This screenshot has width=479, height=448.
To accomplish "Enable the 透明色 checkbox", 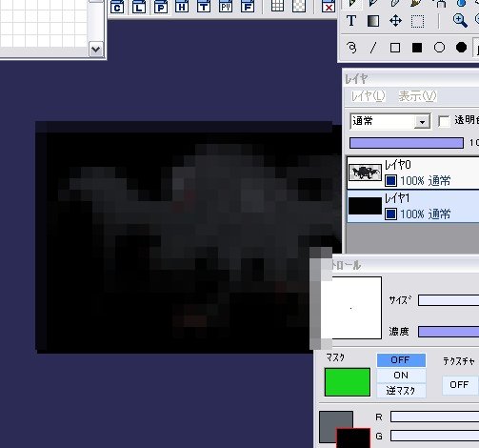I will 444,121.
